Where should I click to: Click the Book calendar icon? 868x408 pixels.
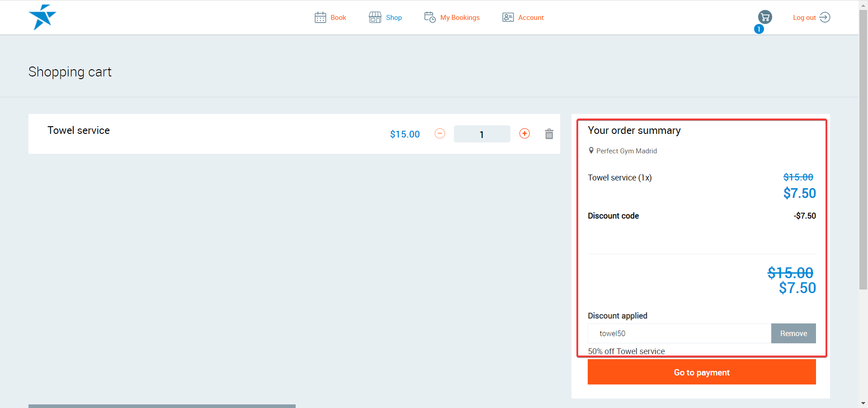[x=320, y=18]
